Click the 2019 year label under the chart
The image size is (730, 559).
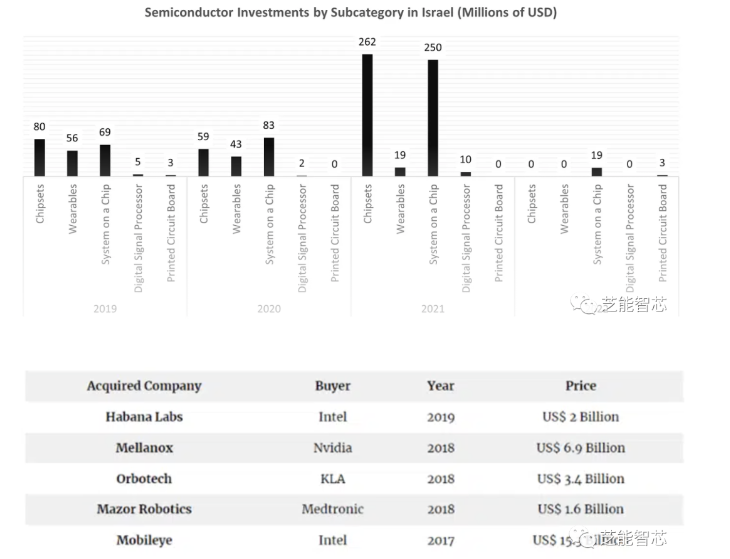(x=105, y=309)
